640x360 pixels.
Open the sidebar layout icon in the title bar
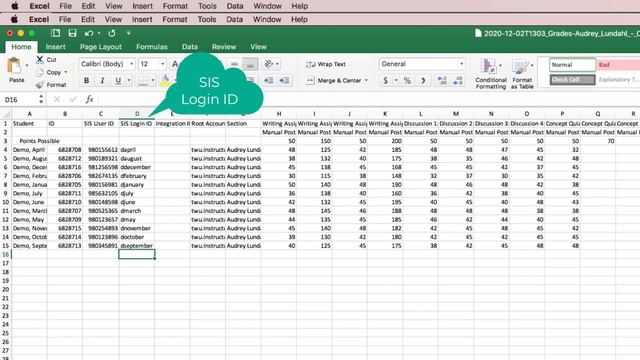pyautogui.click(x=56, y=33)
